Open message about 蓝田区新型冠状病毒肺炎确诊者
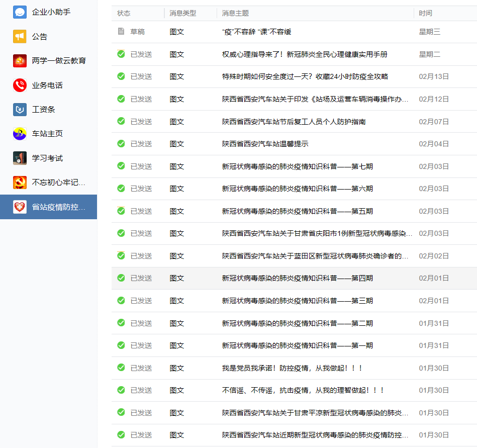This screenshot has width=477, height=448. (x=315, y=256)
